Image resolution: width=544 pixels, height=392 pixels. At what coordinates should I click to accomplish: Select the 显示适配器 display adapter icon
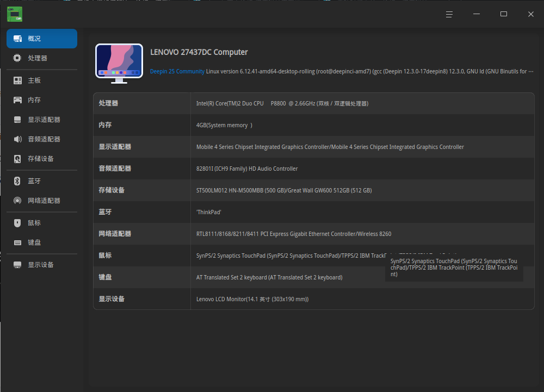tap(17, 120)
